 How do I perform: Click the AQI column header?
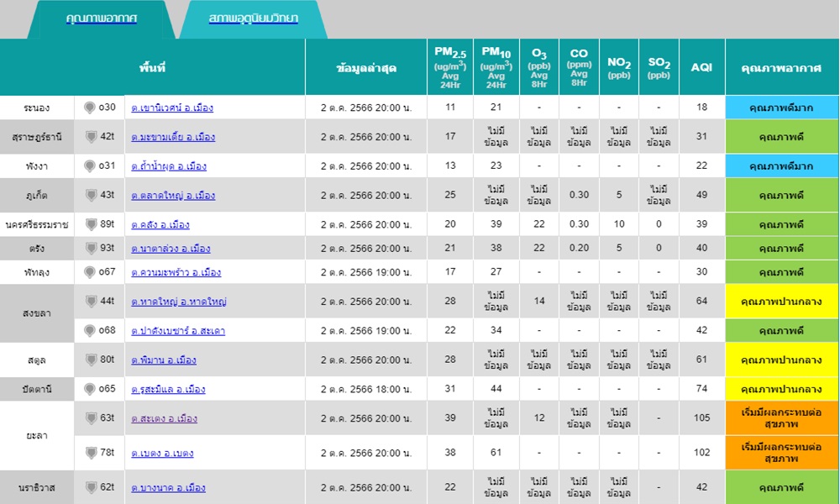pyautogui.click(x=701, y=67)
